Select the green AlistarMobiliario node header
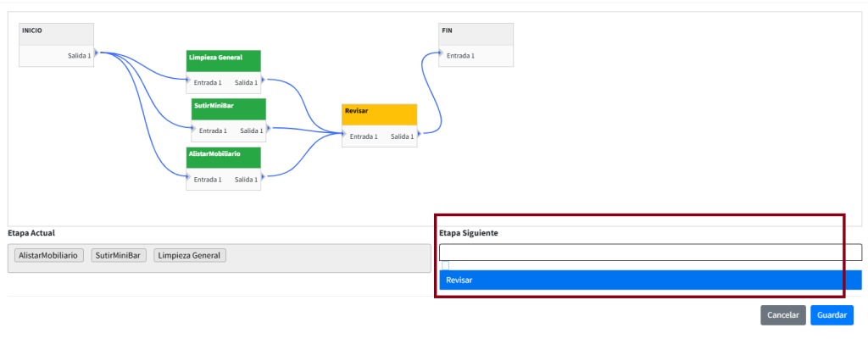 pyautogui.click(x=223, y=157)
